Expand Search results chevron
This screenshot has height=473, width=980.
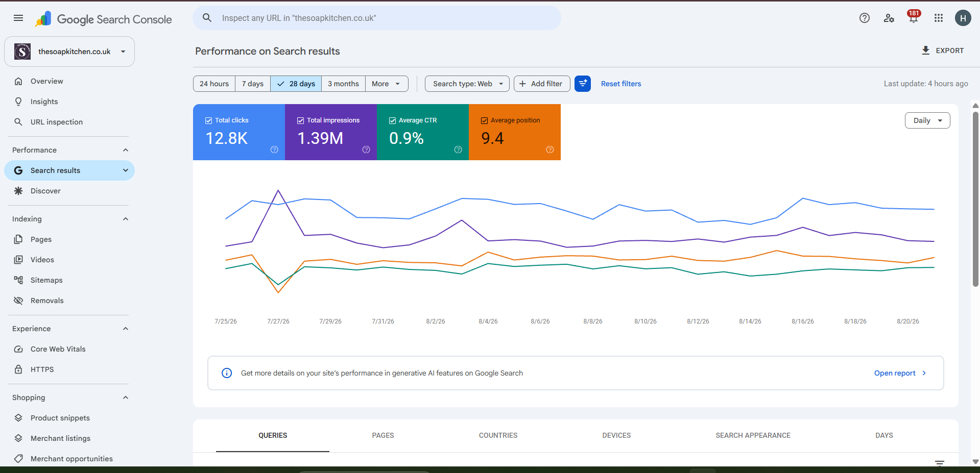126,170
